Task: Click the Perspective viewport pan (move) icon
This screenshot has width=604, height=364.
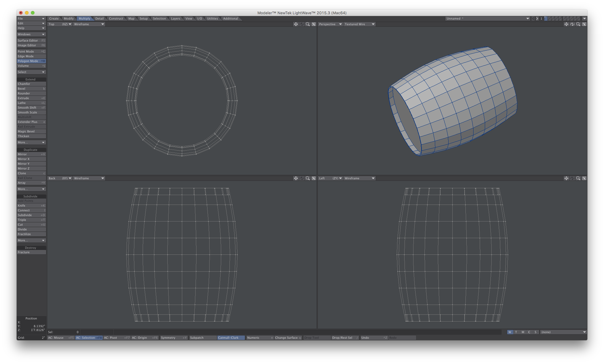Action: pyautogui.click(x=566, y=24)
